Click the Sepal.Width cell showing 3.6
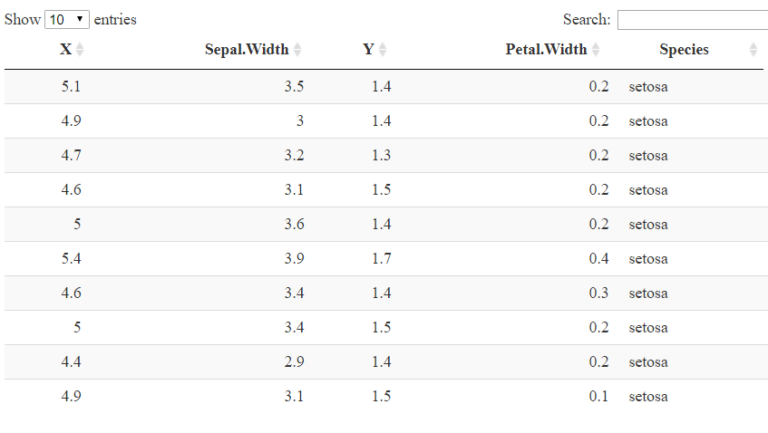Viewport: 768px width, 433px height. click(294, 224)
